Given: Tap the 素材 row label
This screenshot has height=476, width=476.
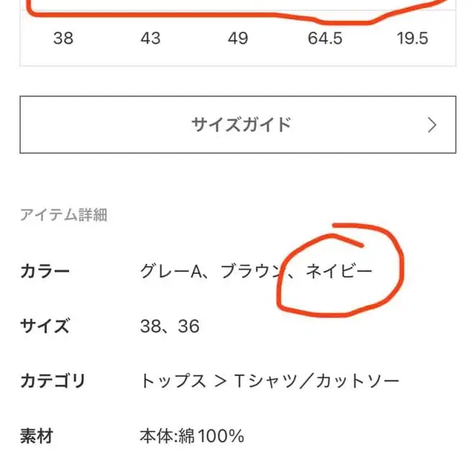Looking at the screenshot, I should coord(37,436).
